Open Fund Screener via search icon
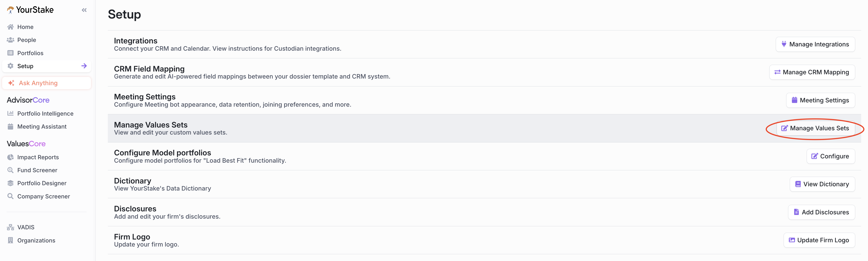 pyautogui.click(x=10, y=170)
